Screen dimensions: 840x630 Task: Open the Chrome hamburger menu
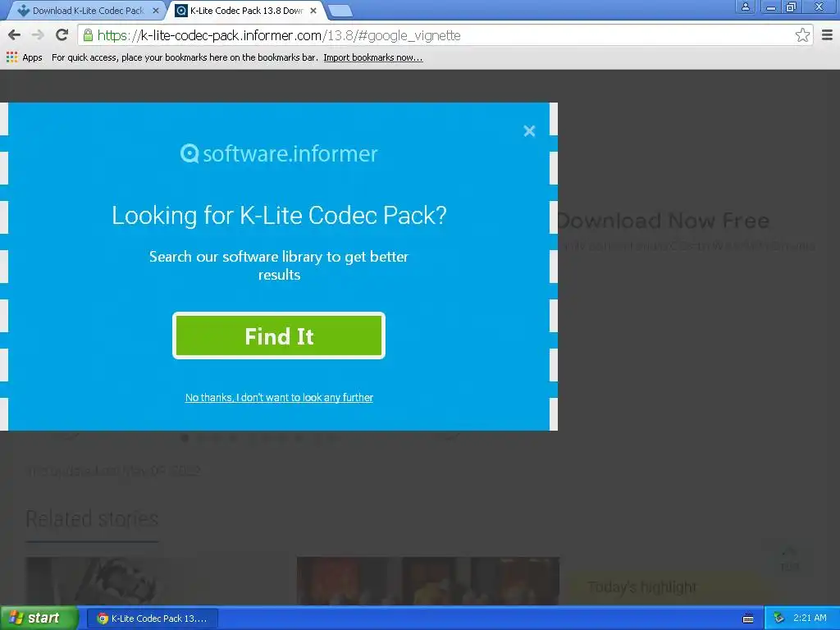(827, 35)
